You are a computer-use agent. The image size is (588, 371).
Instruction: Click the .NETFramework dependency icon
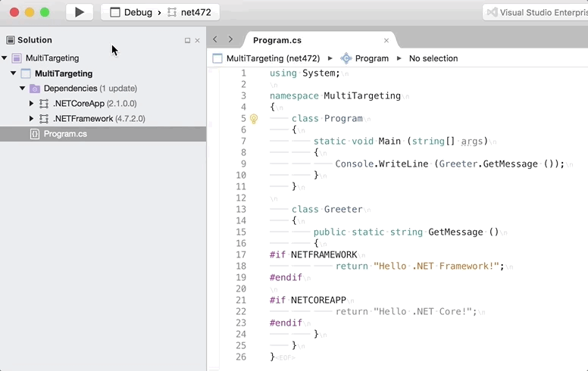tap(44, 119)
